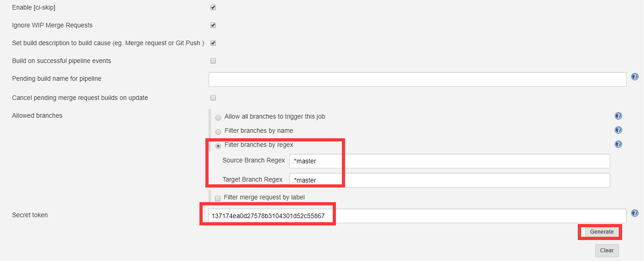644x261 pixels.
Task: Focus the Source Branch Regex input
Action: click(x=449, y=161)
